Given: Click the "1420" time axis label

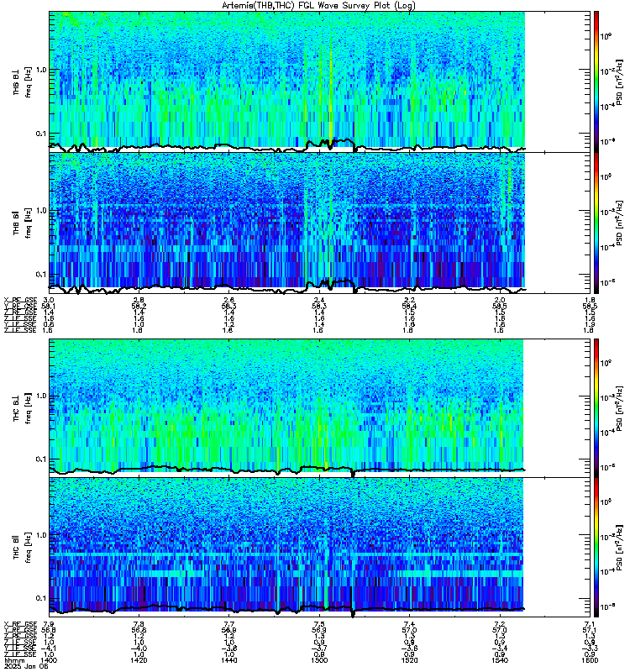Looking at the screenshot, I should click(139, 660).
